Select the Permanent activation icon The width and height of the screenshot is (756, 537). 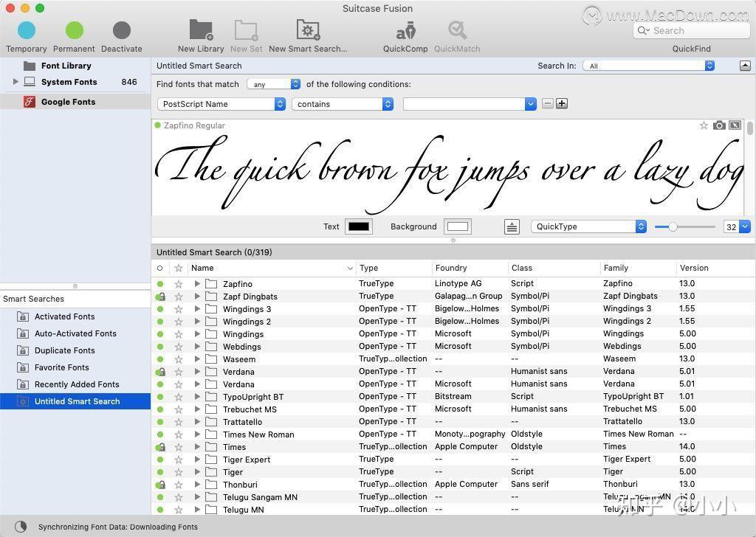click(74, 30)
